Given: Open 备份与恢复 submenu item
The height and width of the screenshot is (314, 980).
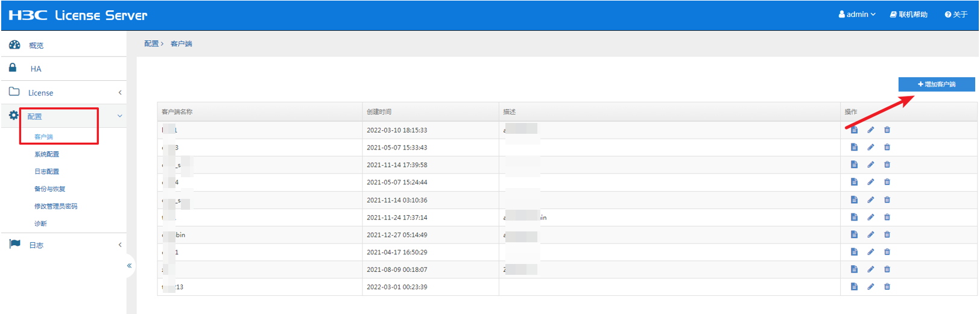Looking at the screenshot, I should pyautogui.click(x=49, y=189).
